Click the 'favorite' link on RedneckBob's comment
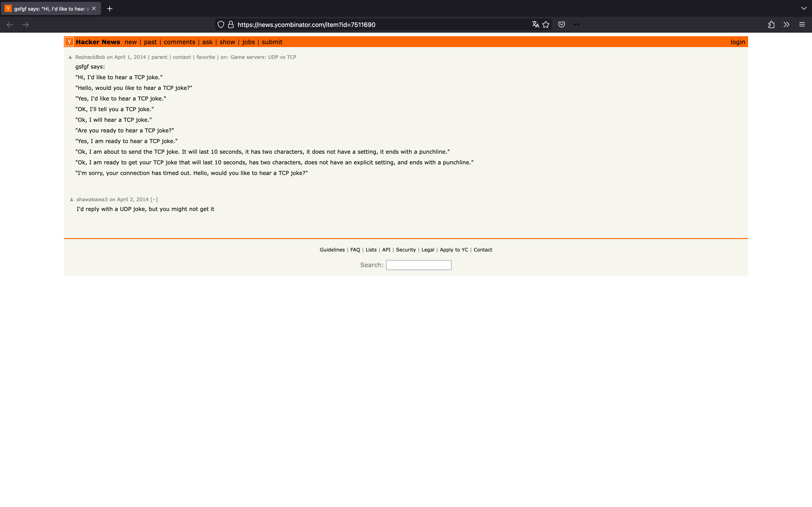This screenshot has width=812, height=507. [x=206, y=57]
